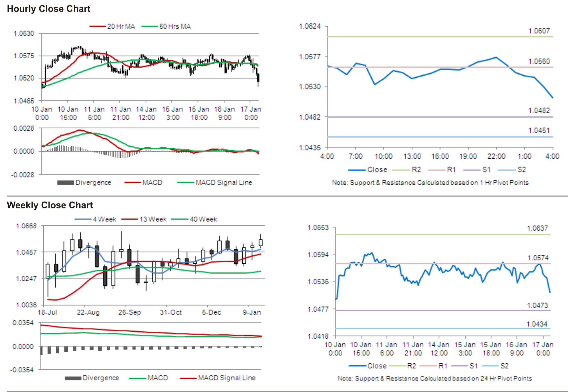Click the 1.0594 axis value
The height and width of the screenshot is (392, 568).
click(318, 254)
